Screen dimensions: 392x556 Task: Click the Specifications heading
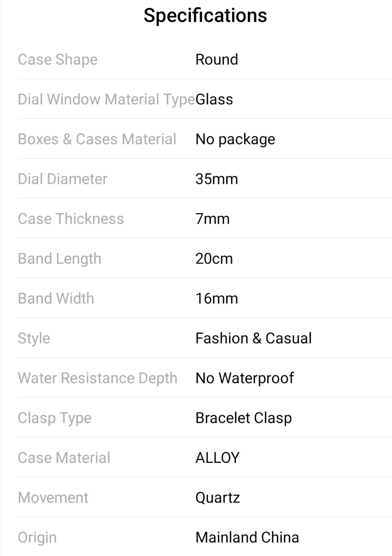pos(205,16)
